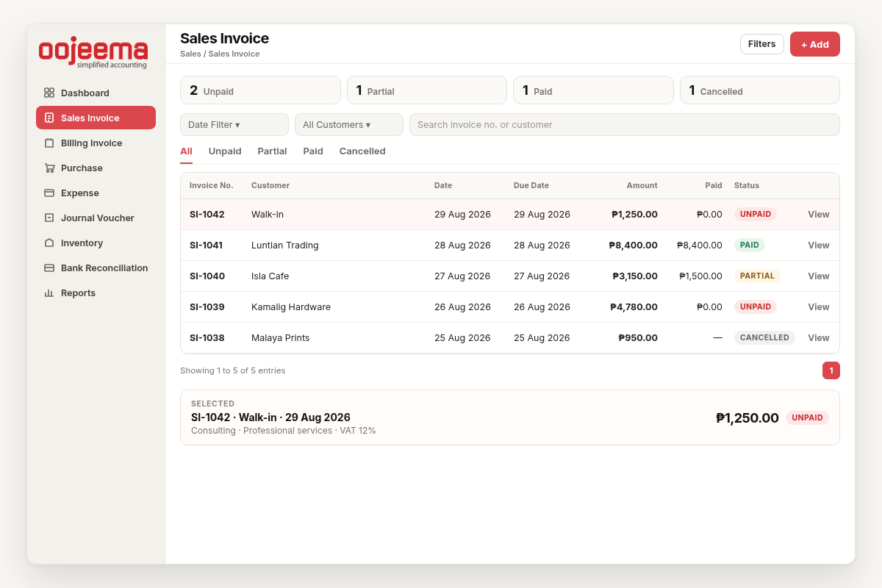
Task: Click the Showing 1 to 5 entries text
Action: click(x=233, y=370)
